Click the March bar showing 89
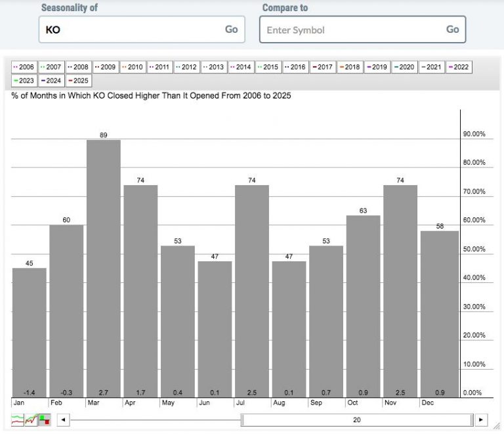Image resolution: width=504 pixels, height=434 pixels. coord(104,269)
